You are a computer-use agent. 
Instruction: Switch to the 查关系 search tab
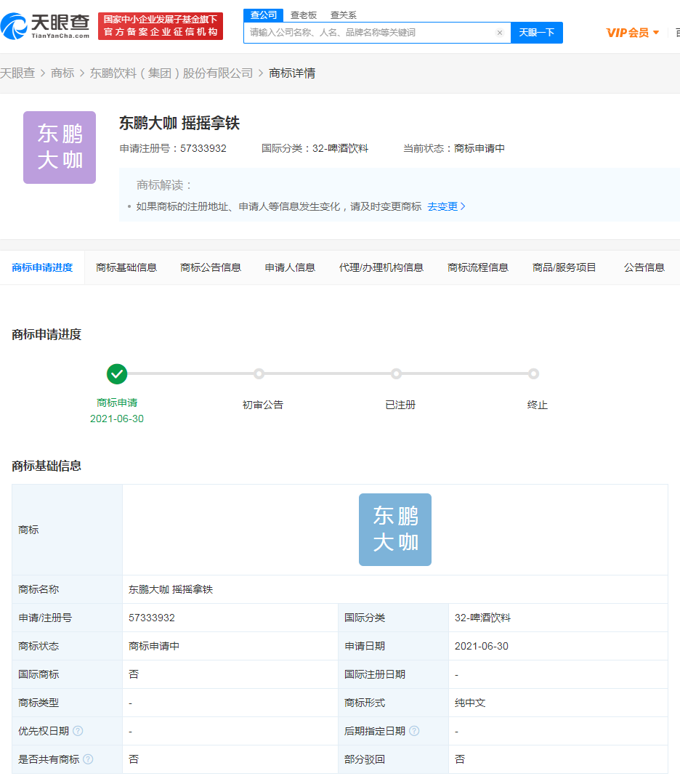coord(344,15)
